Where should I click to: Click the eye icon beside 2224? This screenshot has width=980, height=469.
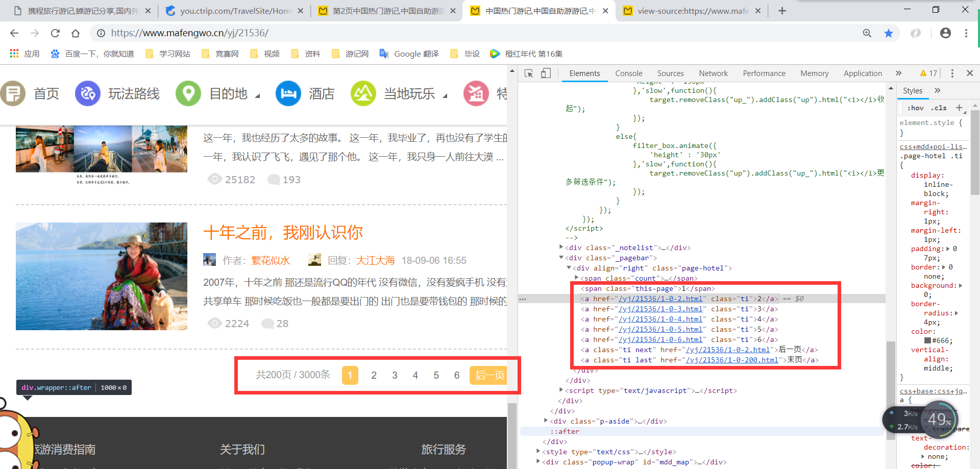pyautogui.click(x=214, y=323)
